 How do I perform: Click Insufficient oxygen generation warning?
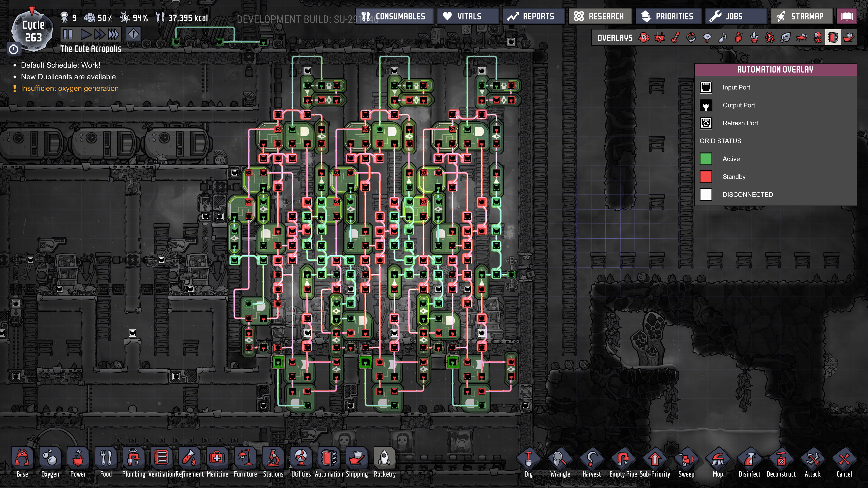coord(70,88)
